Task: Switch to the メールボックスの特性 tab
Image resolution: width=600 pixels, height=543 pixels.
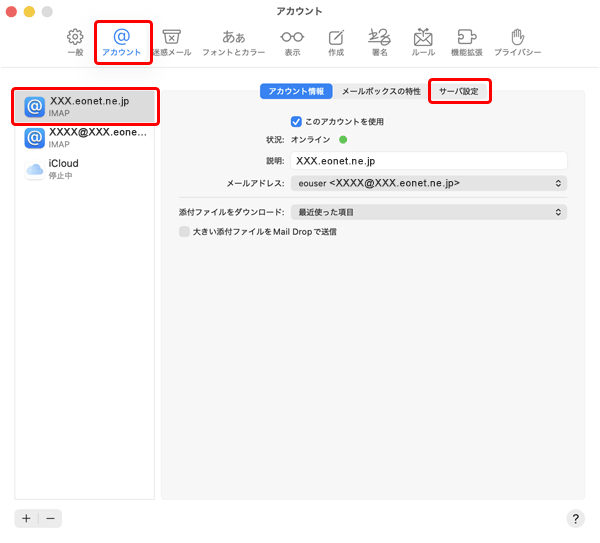Action: pos(381,91)
